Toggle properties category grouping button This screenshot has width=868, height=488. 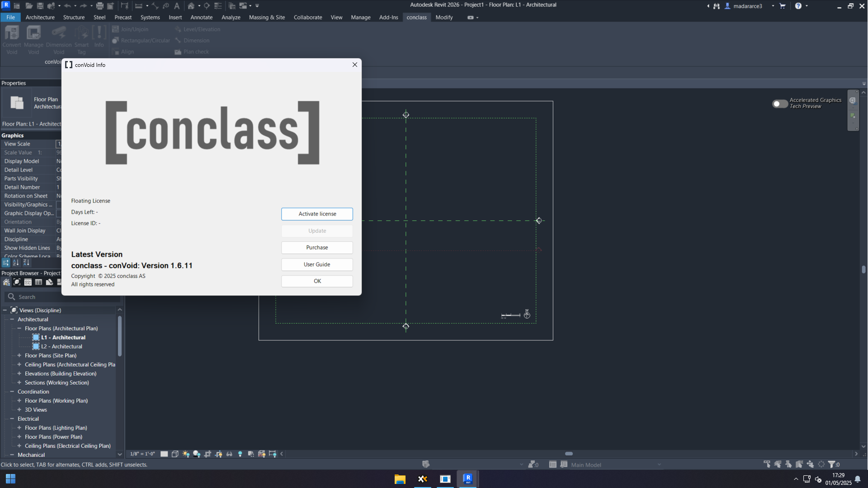click(6, 263)
